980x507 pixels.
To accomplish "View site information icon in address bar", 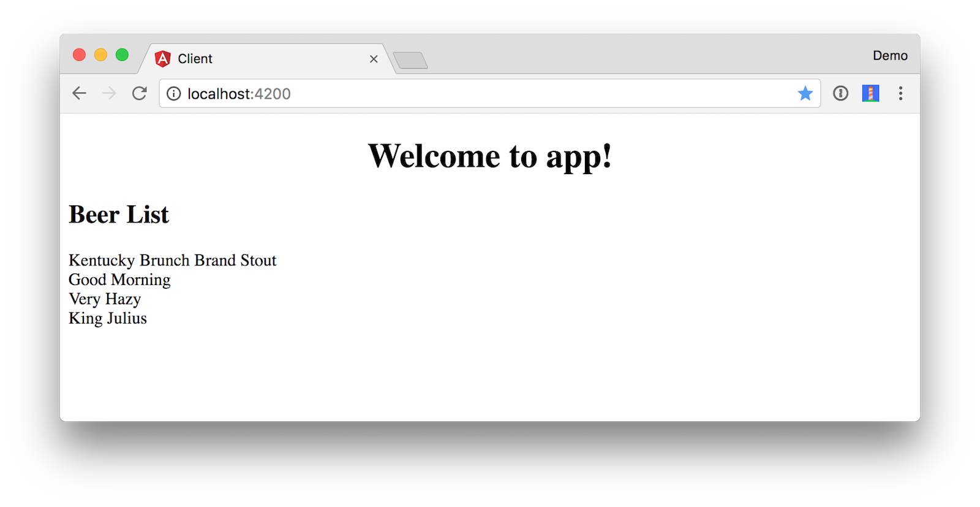I will pos(174,94).
